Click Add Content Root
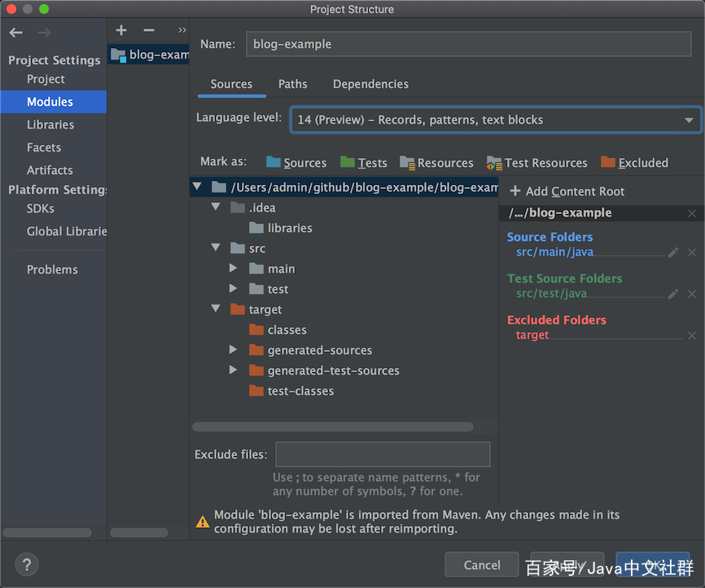Viewport: 705px width, 588px height. [567, 191]
